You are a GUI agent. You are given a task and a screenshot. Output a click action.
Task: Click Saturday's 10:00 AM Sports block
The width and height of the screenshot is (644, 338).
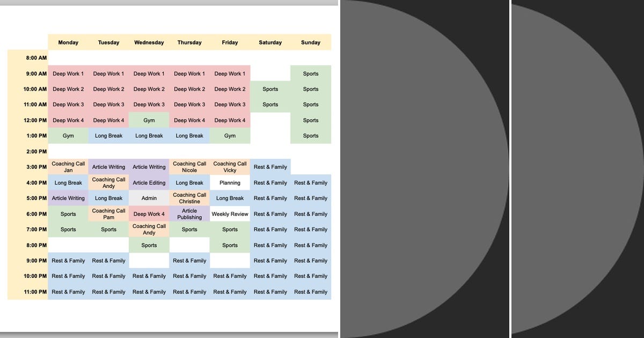[270, 89]
